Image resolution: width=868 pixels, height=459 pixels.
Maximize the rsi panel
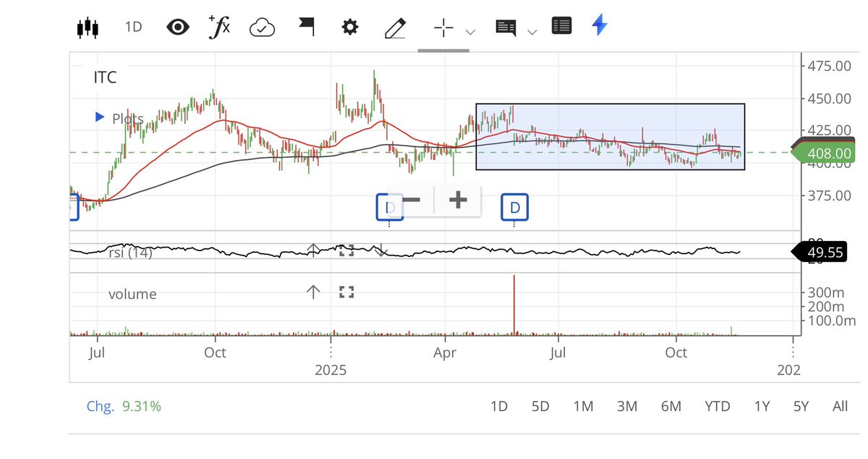pyautogui.click(x=346, y=250)
